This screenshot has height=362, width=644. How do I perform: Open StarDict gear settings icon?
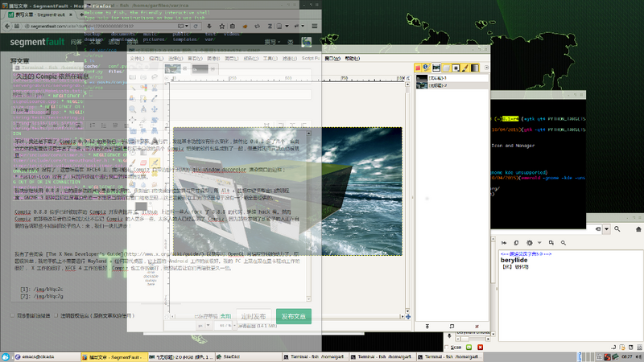click(x=530, y=243)
